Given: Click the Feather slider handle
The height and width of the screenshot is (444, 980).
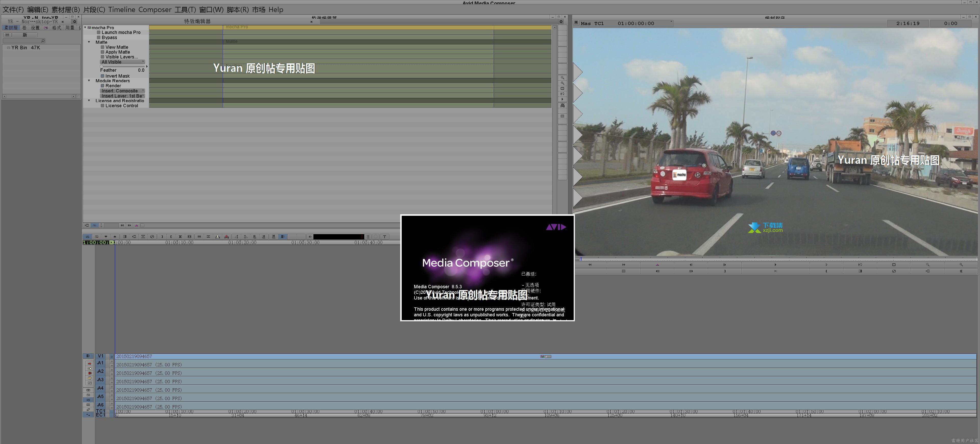Looking at the screenshot, I should (102, 66).
